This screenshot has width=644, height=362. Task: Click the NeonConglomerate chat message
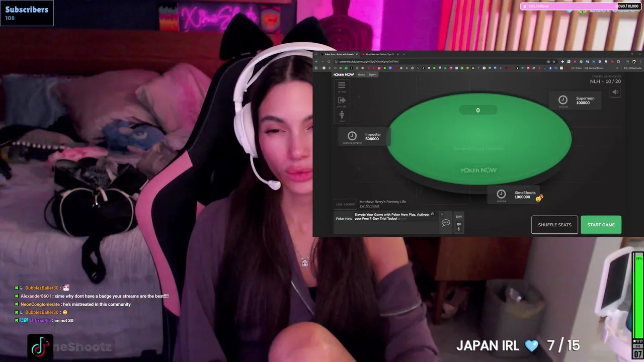(73, 304)
